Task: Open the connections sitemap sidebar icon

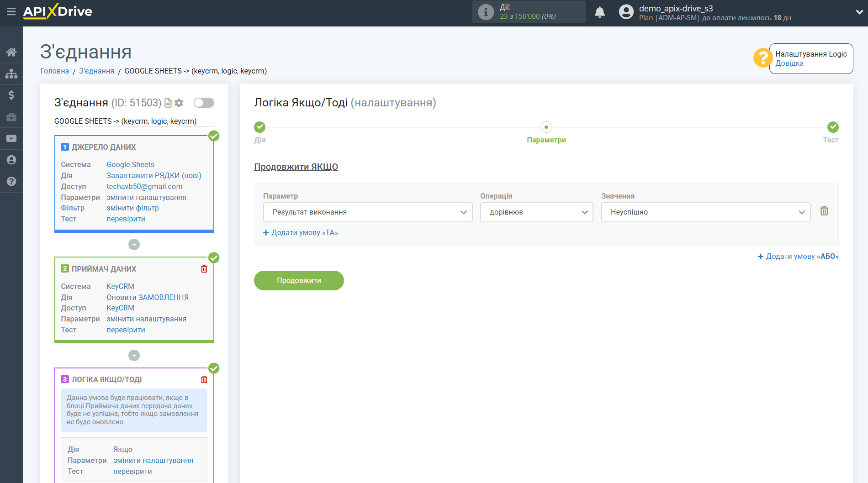Action: coord(11,73)
